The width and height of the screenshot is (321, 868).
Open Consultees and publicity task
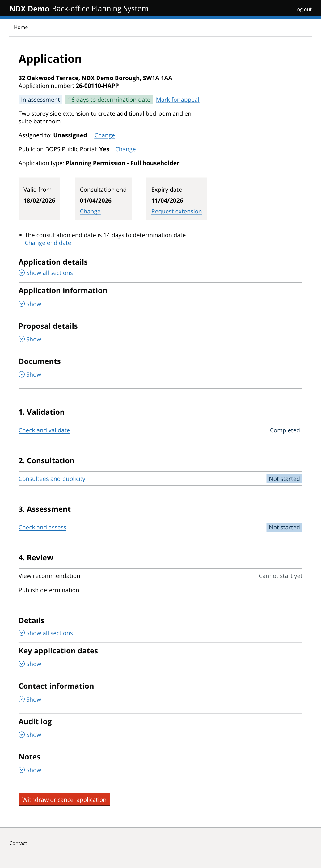point(52,478)
